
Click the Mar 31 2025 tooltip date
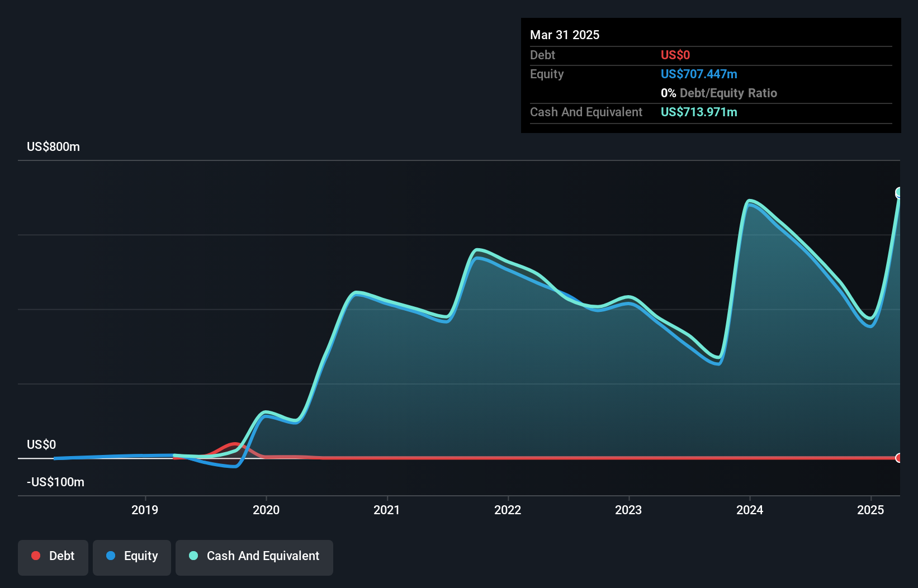pyautogui.click(x=565, y=35)
